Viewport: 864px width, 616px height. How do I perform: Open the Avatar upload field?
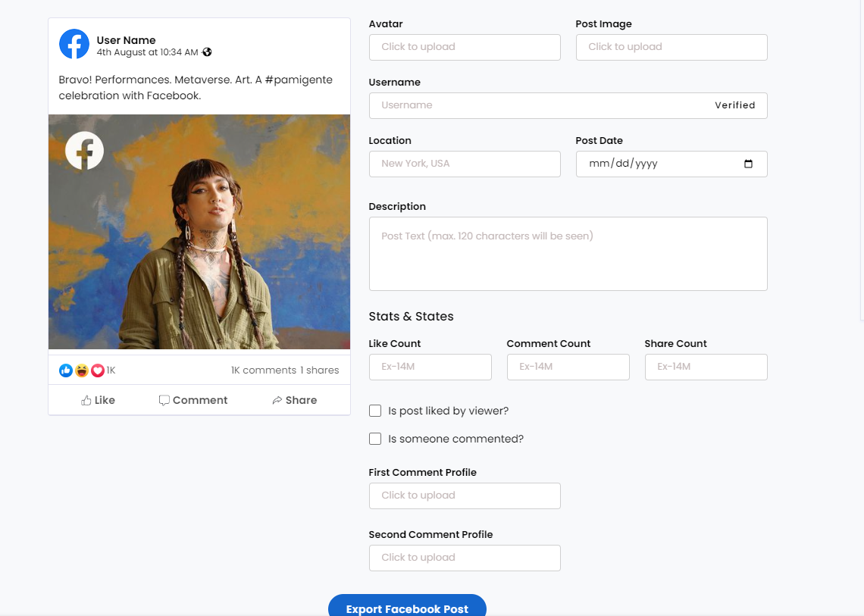pyautogui.click(x=465, y=47)
